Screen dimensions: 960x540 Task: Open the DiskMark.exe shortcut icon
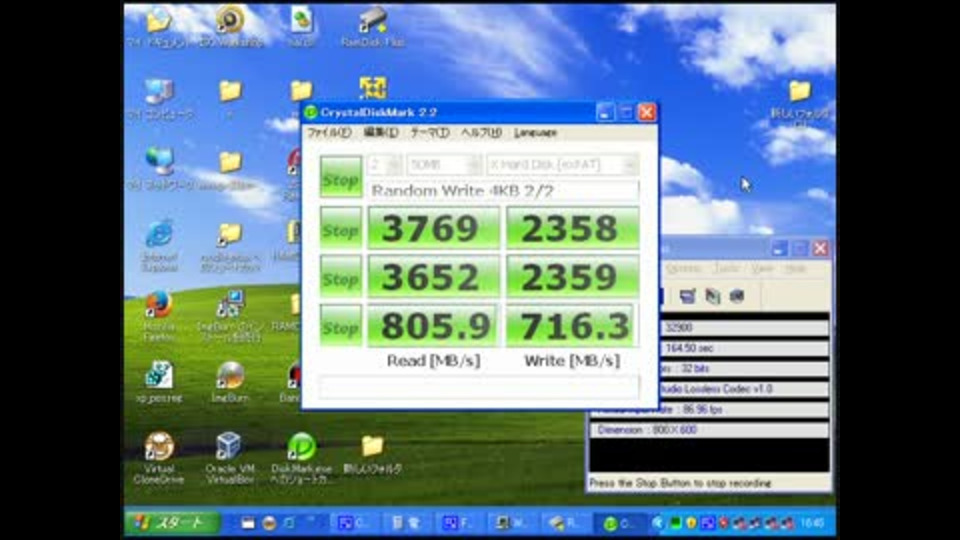301,457
